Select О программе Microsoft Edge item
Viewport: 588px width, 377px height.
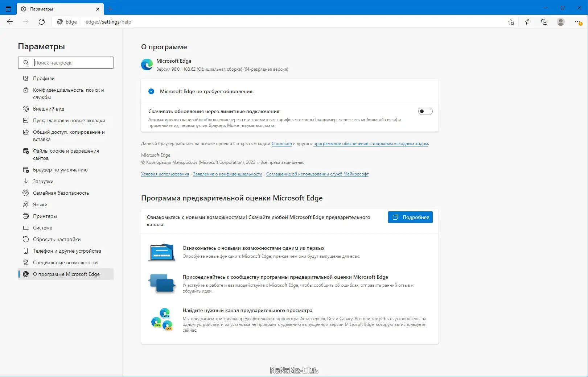(x=66, y=274)
